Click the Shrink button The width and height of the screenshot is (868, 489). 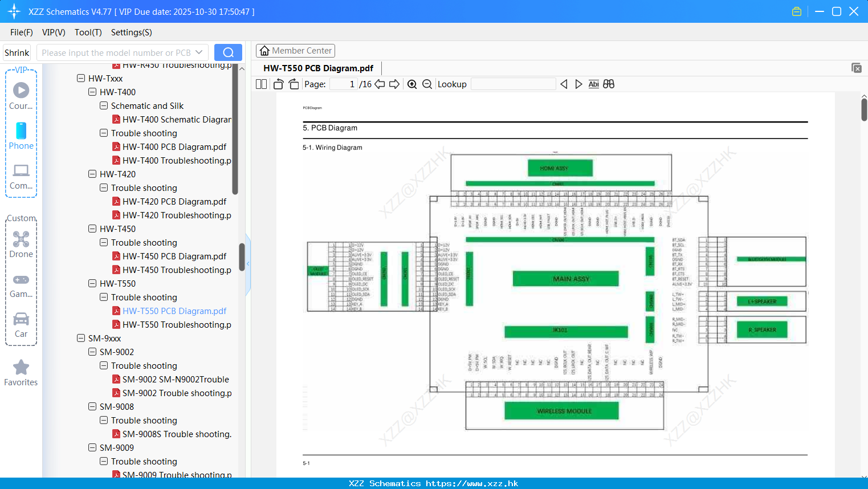coord(17,52)
